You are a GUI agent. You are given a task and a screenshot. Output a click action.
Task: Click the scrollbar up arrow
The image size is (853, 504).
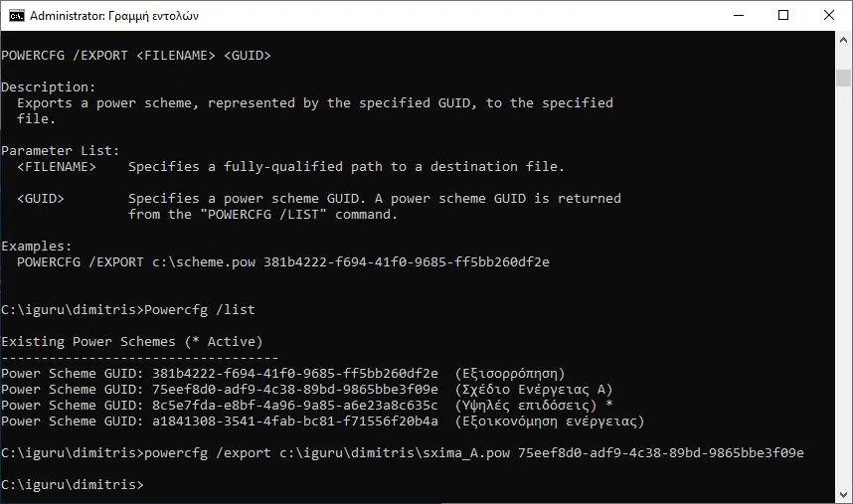coord(844,39)
